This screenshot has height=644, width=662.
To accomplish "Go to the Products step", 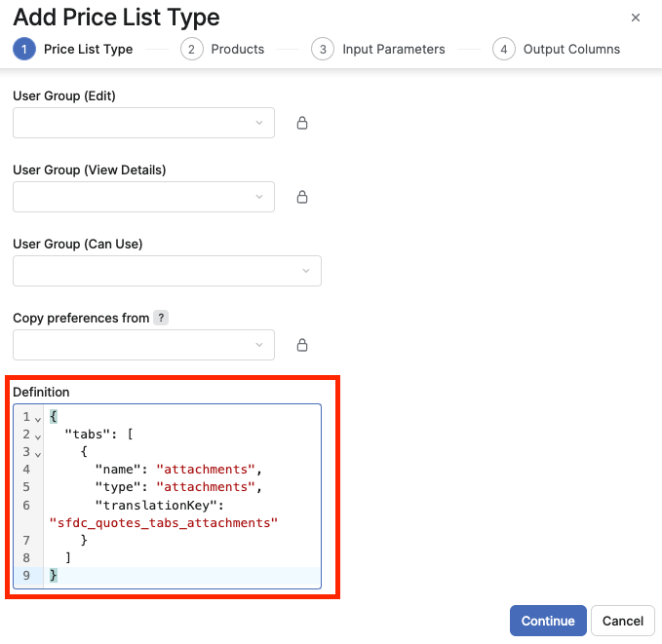I will [x=237, y=50].
